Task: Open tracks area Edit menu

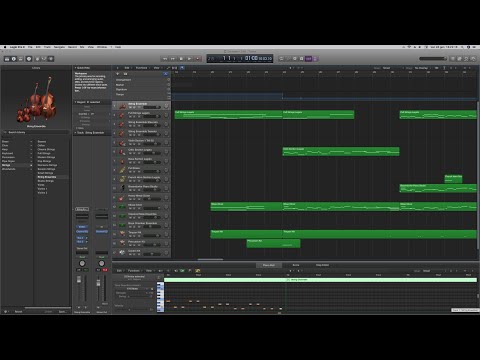Action: click(127, 68)
